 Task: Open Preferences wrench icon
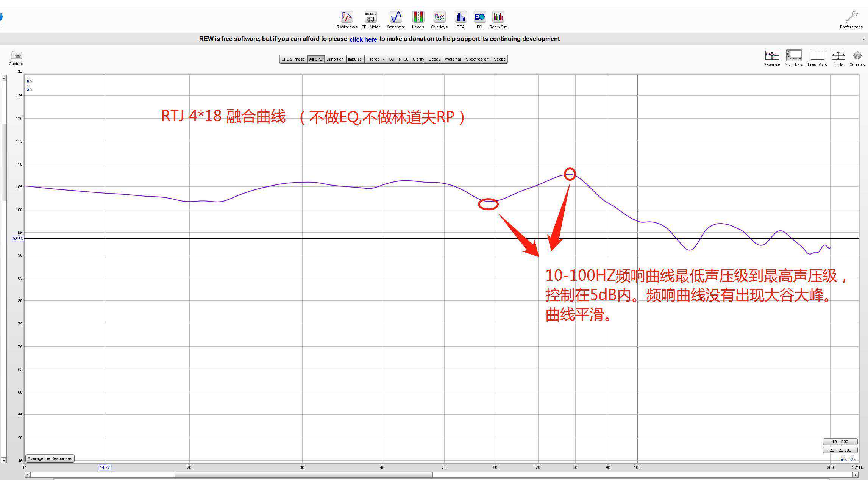[x=851, y=17]
